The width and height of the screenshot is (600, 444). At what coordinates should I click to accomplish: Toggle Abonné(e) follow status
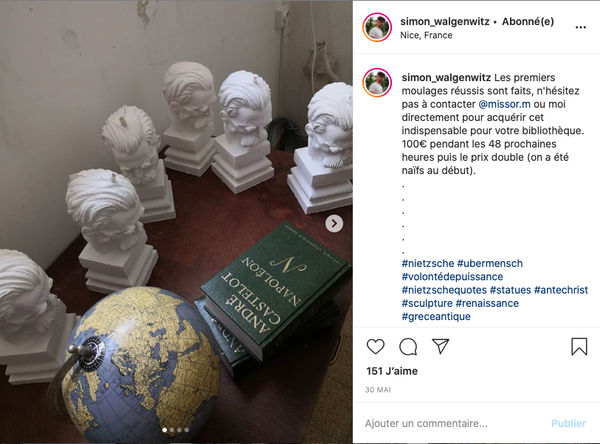pyautogui.click(x=528, y=22)
